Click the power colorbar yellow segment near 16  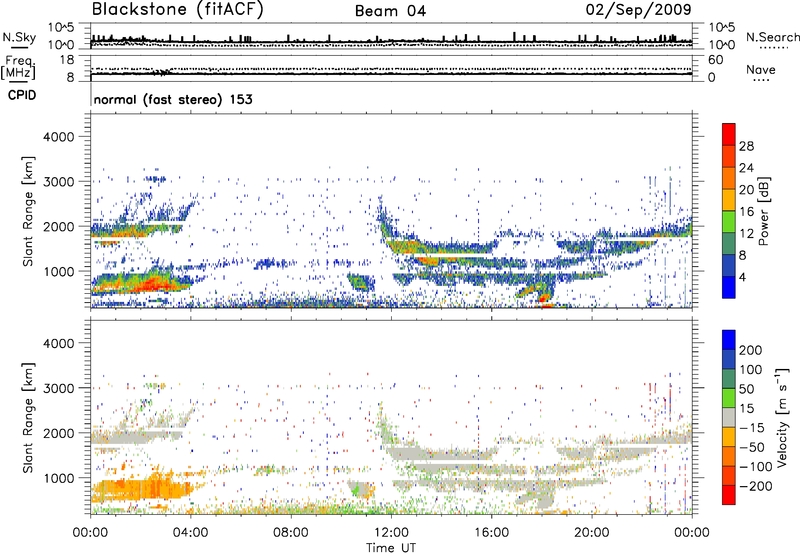point(729,199)
